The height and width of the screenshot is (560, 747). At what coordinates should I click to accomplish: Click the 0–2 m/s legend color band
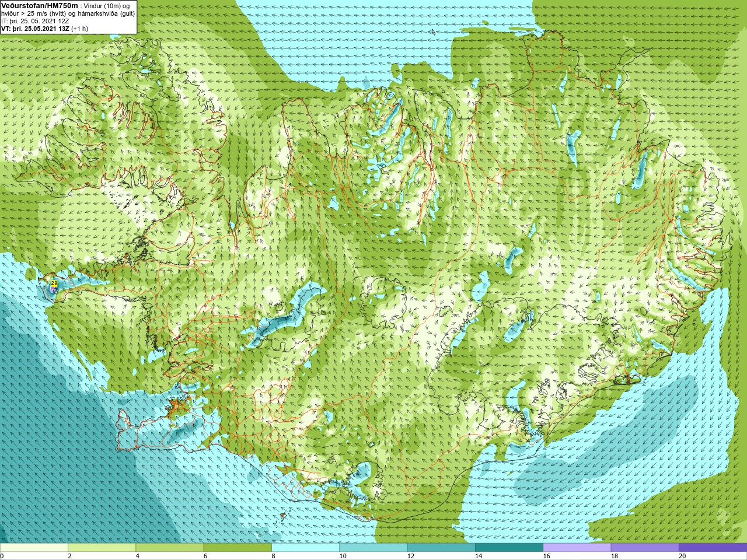[x=34, y=547]
